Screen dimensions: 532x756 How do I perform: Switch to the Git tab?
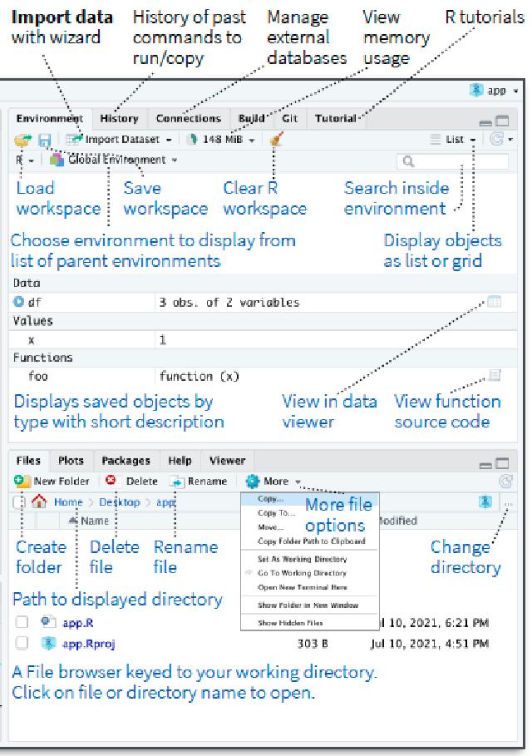(x=289, y=119)
